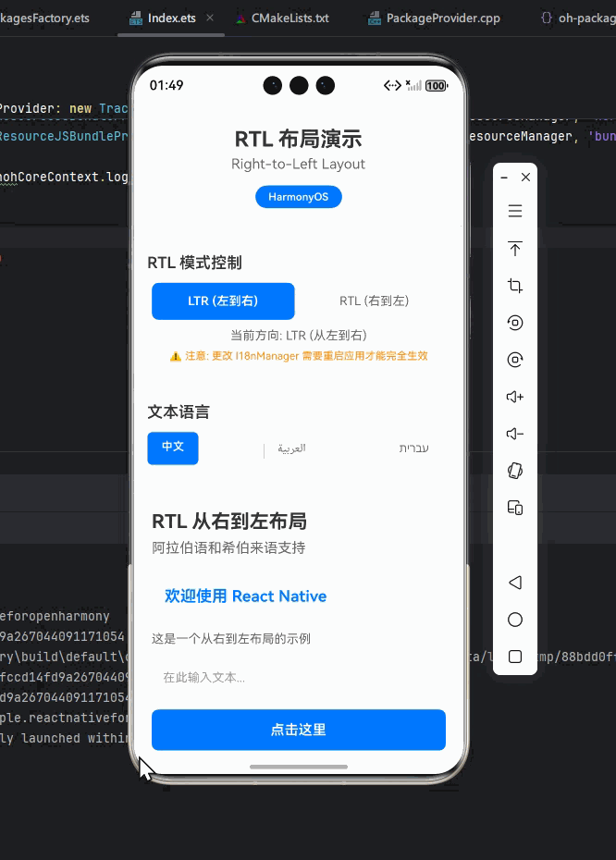Choose 中文 as the text language
The height and width of the screenshot is (860, 616).
pyautogui.click(x=173, y=448)
